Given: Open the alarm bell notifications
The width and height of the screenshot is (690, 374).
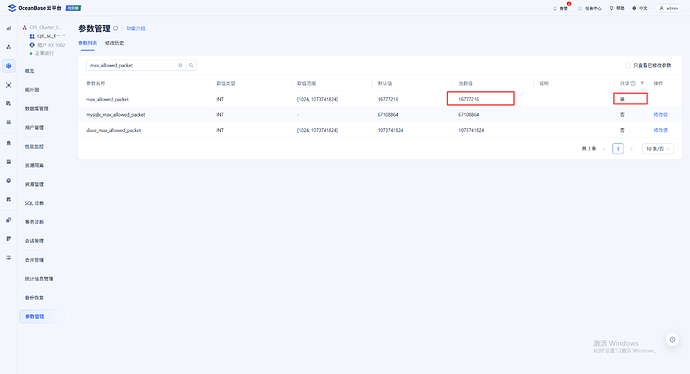Looking at the screenshot, I should click(560, 8).
